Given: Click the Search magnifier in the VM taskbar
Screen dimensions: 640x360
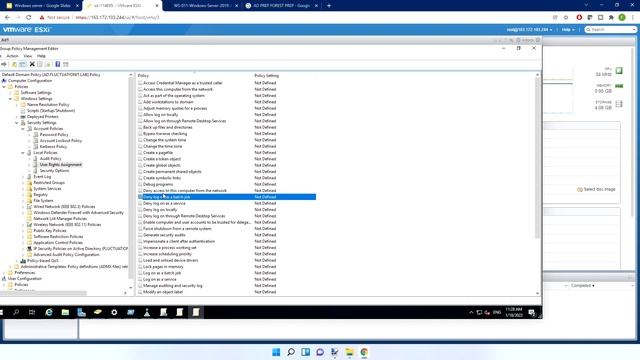Looking at the screenshot, I should point(16,312).
